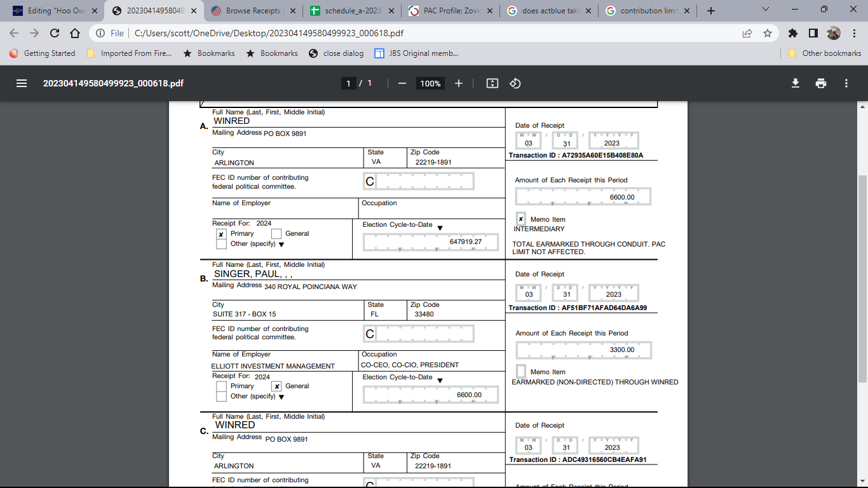Image resolution: width=868 pixels, height=488 pixels.
Task: Open the Chrome profile avatar
Action: (x=834, y=33)
